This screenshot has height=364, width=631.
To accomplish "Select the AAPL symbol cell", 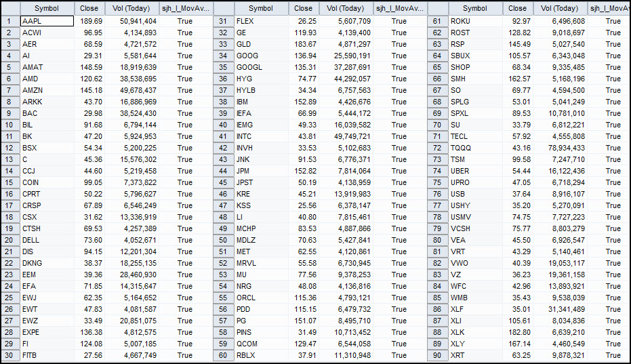I will coord(47,21).
